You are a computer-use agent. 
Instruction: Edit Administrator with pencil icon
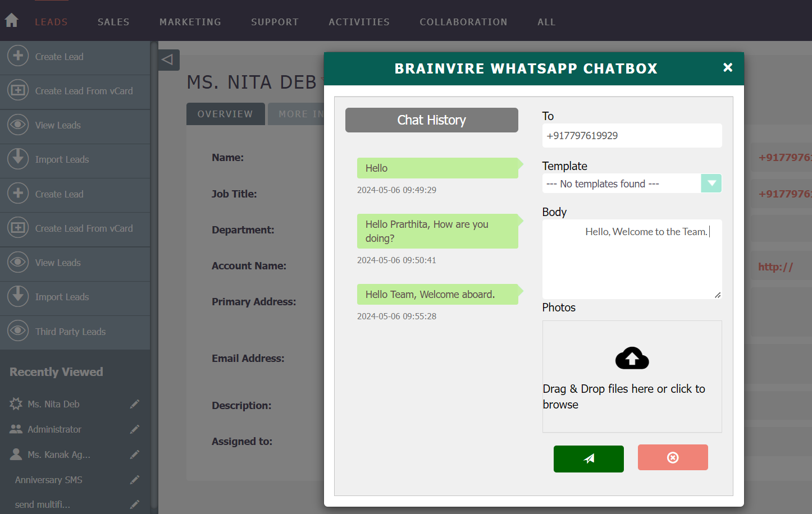pos(134,429)
